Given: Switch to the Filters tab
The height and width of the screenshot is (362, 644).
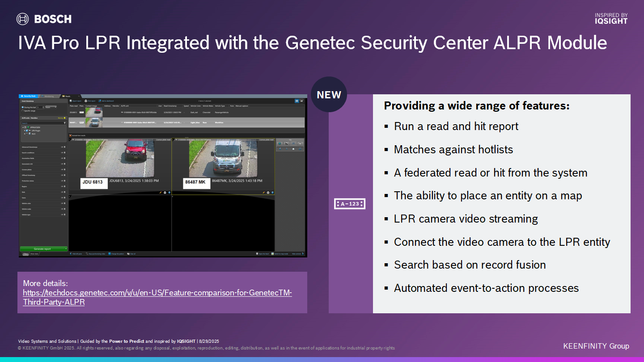Looking at the screenshot, I should click(25, 254).
